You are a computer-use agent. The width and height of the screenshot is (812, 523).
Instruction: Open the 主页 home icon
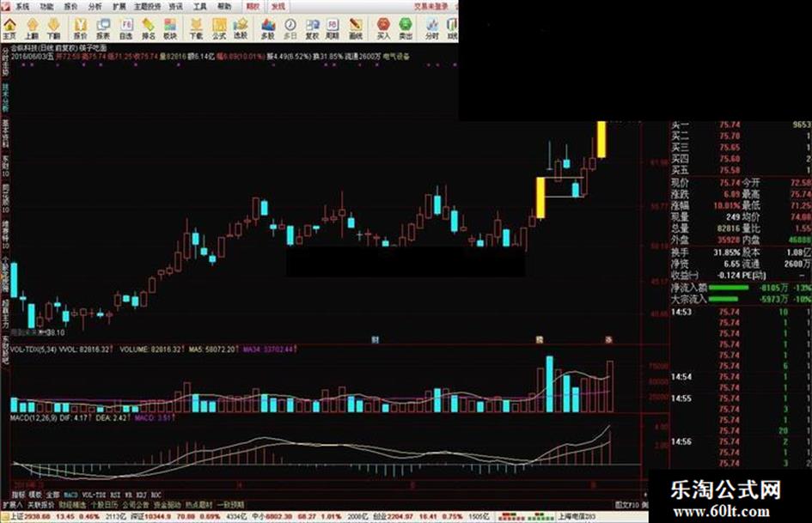(x=9, y=28)
